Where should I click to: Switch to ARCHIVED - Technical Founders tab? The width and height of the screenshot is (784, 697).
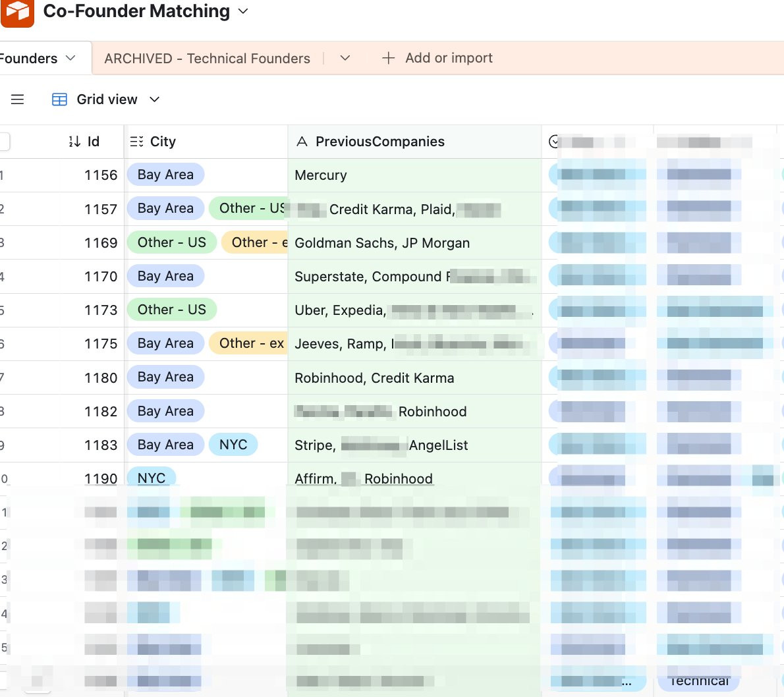pyautogui.click(x=207, y=59)
